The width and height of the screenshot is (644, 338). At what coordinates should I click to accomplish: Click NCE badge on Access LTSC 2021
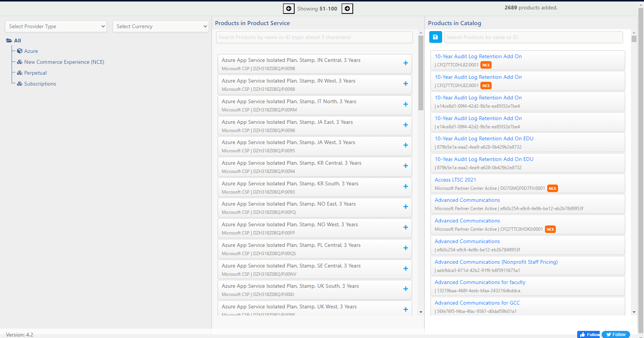tap(552, 188)
